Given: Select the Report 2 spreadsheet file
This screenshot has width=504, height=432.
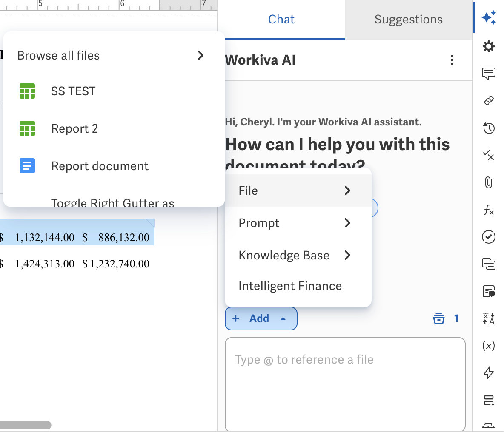Looking at the screenshot, I should click(x=114, y=129).
